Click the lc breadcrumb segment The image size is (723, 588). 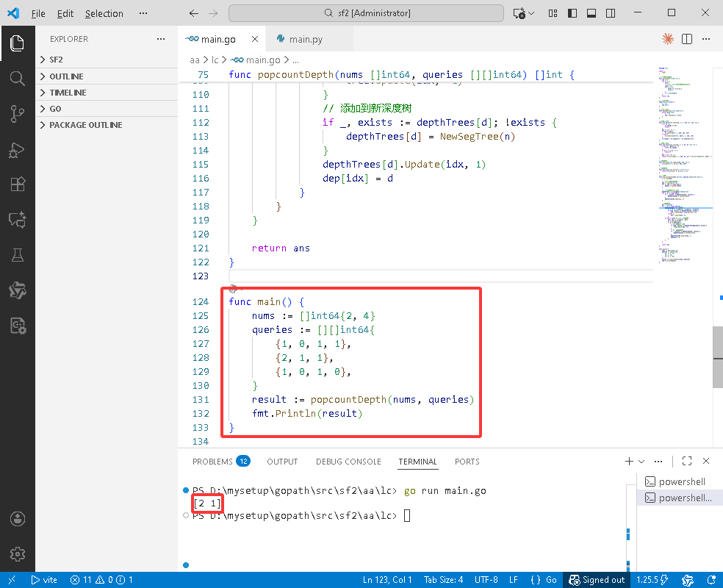[x=215, y=60]
